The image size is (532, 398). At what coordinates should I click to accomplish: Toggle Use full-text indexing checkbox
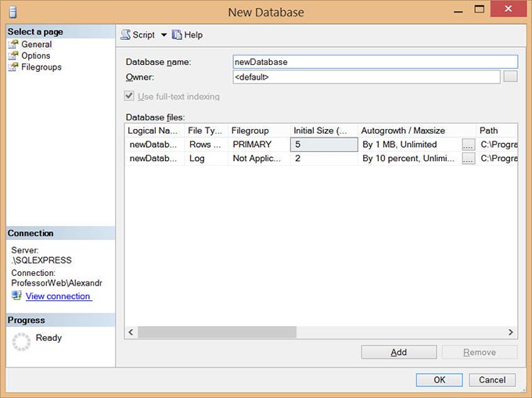(129, 96)
